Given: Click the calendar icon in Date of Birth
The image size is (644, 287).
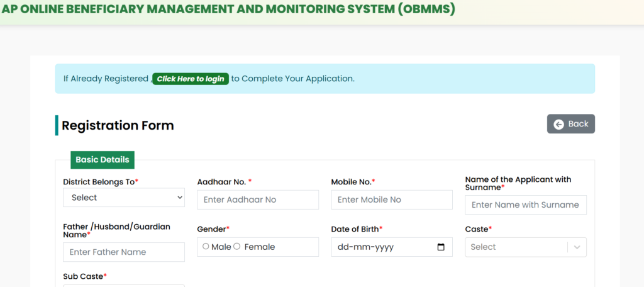Looking at the screenshot, I should coord(441,247).
